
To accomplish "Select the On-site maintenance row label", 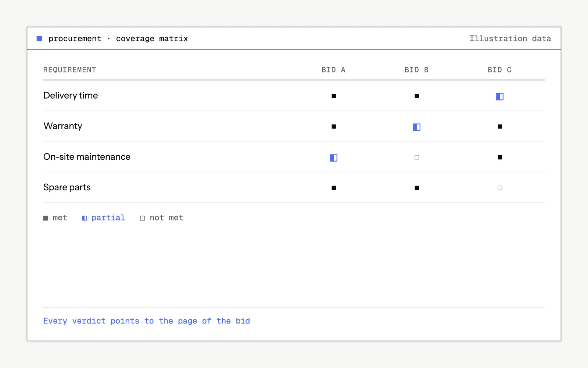I will (x=87, y=157).
